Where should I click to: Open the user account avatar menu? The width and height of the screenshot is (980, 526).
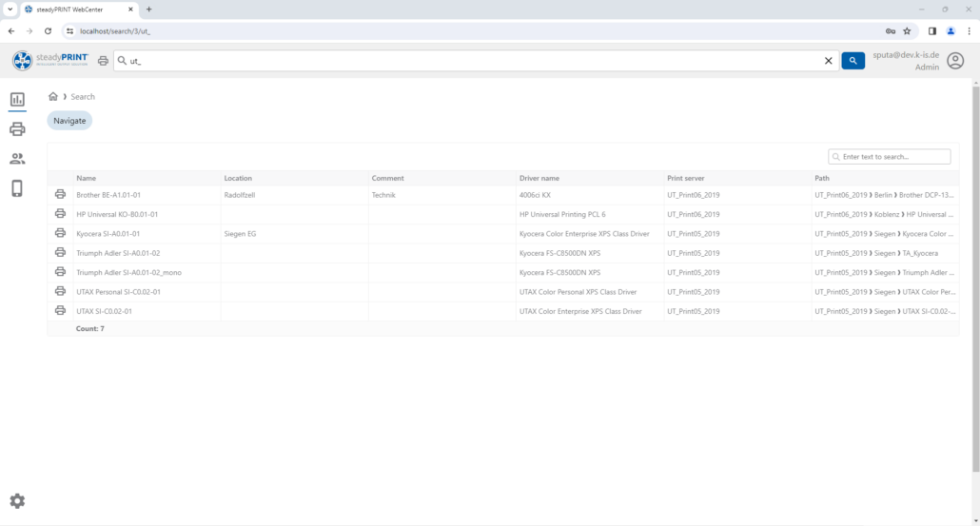(x=955, y=61)
